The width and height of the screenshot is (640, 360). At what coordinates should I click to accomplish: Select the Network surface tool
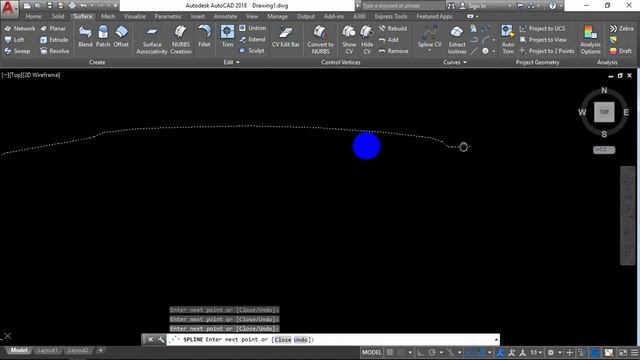point(20,29)
